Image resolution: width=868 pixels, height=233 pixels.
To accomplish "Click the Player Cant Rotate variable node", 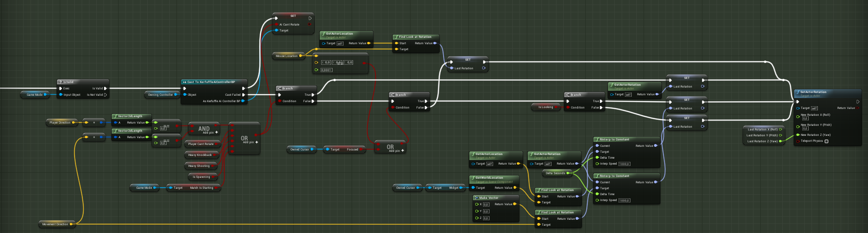I will click(201, 144).
